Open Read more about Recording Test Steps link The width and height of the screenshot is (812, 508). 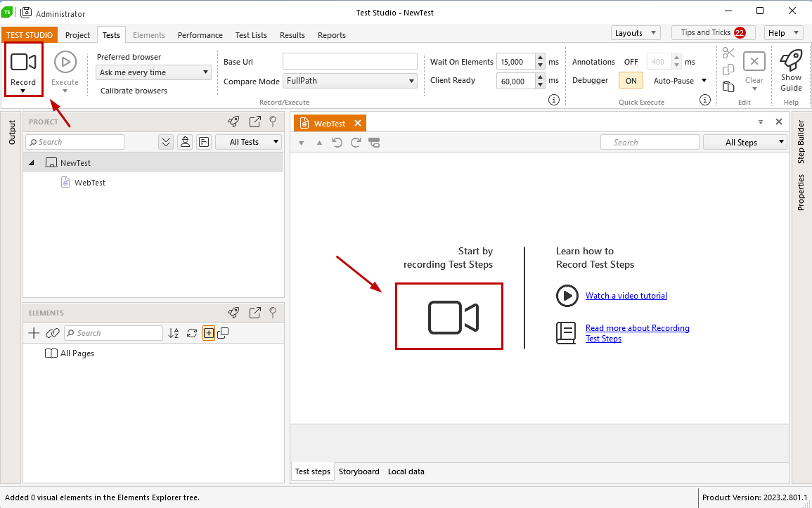(x=638, y=333)
